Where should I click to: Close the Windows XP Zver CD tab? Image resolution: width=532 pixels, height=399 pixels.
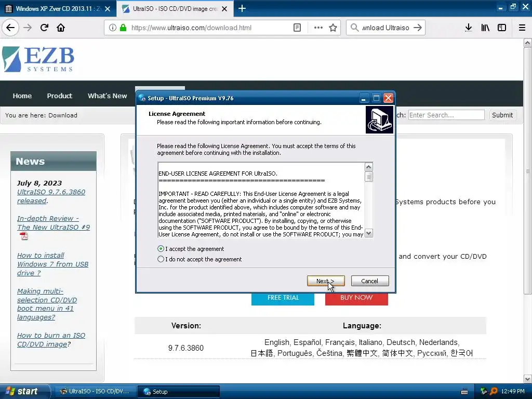pyautogui.click(x=108, y=9)
